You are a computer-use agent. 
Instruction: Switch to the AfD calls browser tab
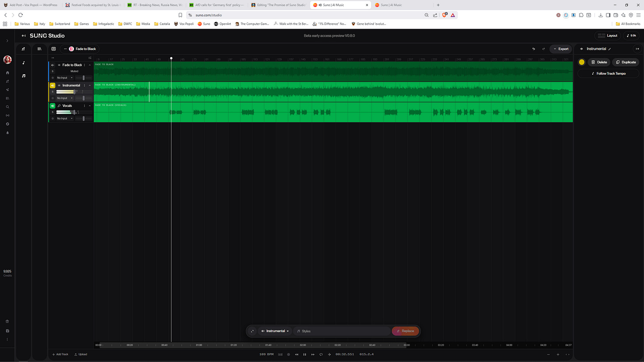click(216, 5)
